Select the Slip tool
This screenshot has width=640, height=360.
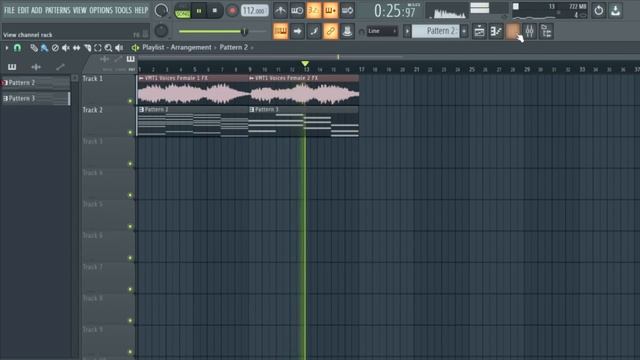[x=76, y=48]
